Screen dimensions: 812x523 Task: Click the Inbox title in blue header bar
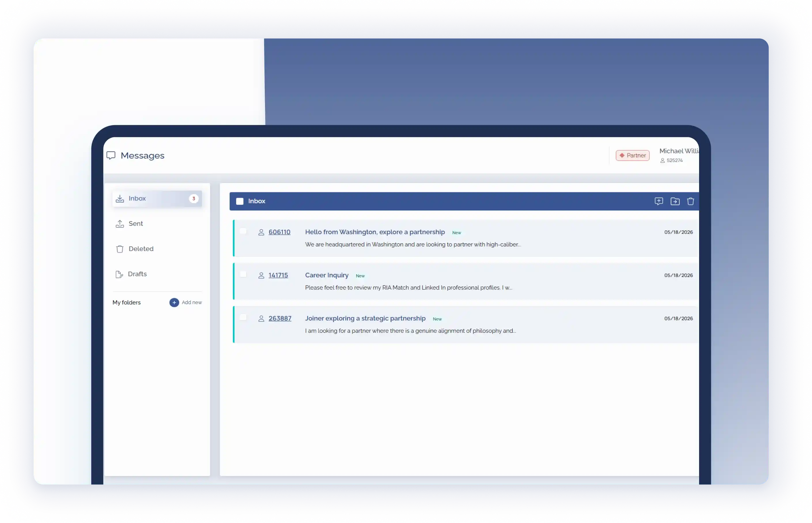[257, 202]
